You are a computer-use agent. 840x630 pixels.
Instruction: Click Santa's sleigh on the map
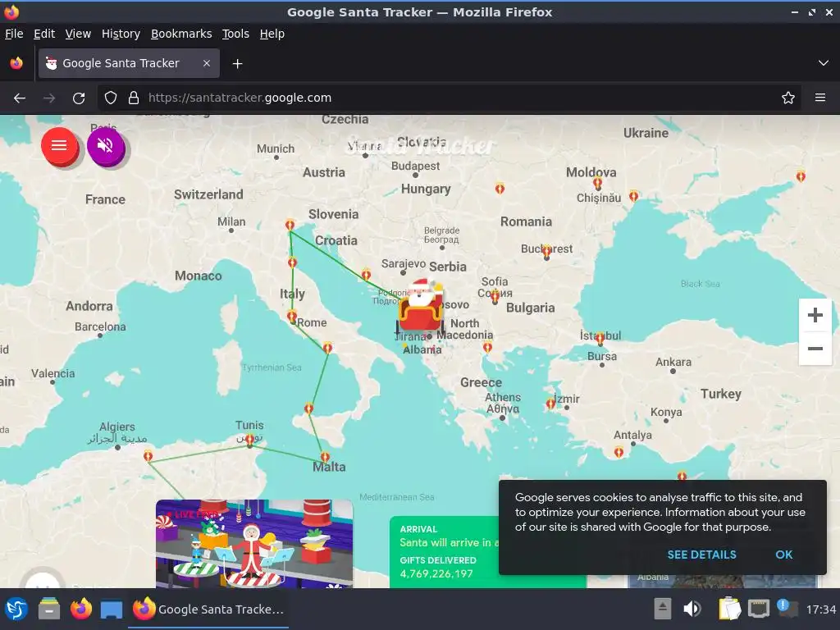tap(421, 305)
